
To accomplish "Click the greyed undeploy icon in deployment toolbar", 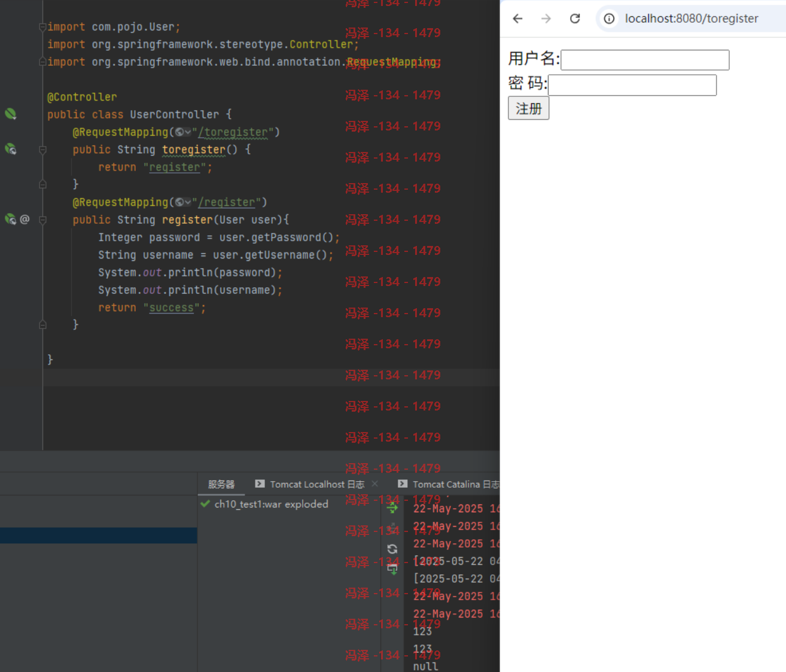I will (392, 528).
